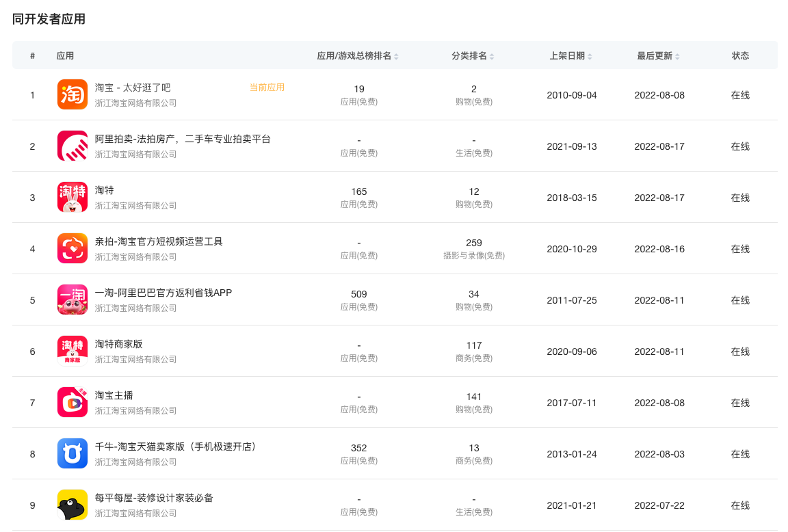The height and width of the screenshot is (532, 788).
Task: Open 阿里拍卖-法拍房产 app name link
Action: click(x=183, y=139)
